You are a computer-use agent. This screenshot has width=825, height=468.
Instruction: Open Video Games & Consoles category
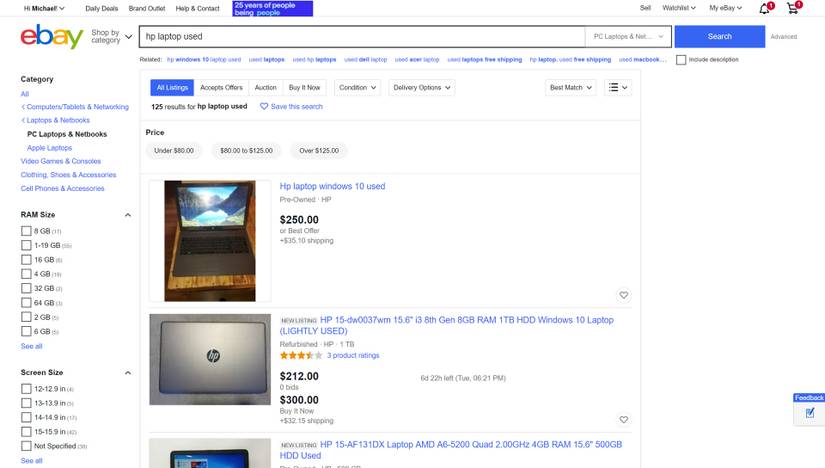(x=61, y=161)
